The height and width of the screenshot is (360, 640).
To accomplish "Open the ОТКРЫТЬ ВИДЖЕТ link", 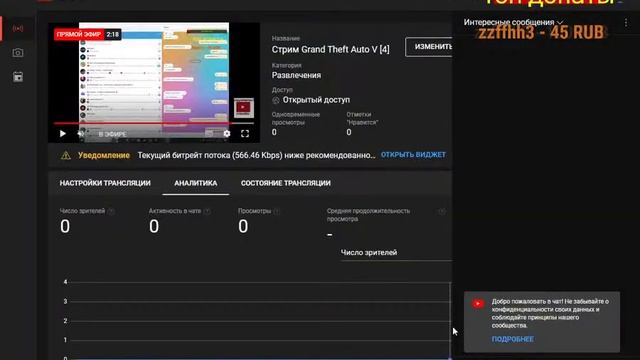I will click(413, 155).
